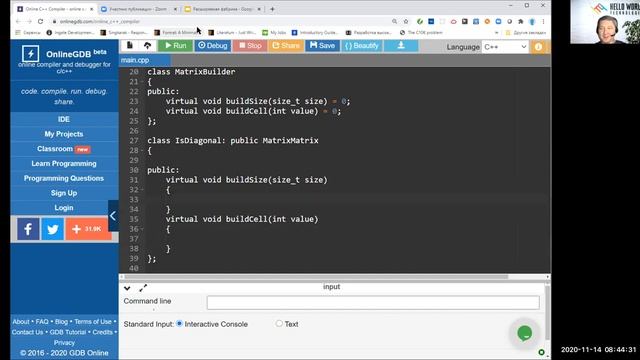Open Chrome three-dot menu
640x360 pixels.
pos(543,21)
